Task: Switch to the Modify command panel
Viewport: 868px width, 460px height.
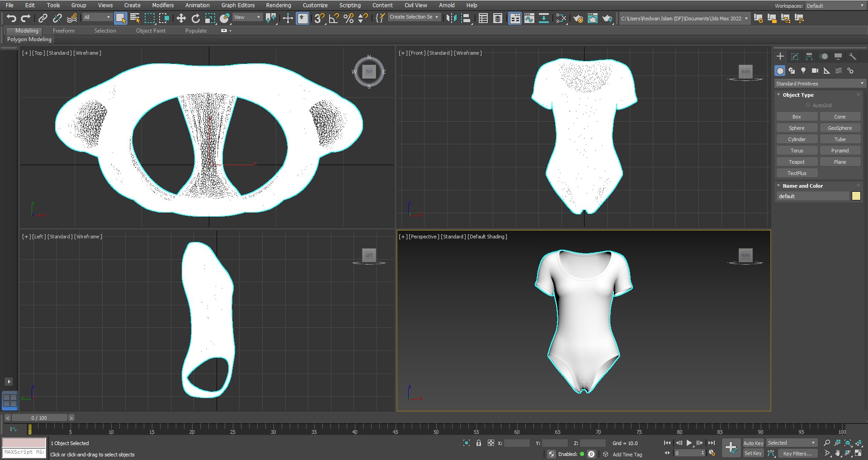Action: tap(795, 57)
